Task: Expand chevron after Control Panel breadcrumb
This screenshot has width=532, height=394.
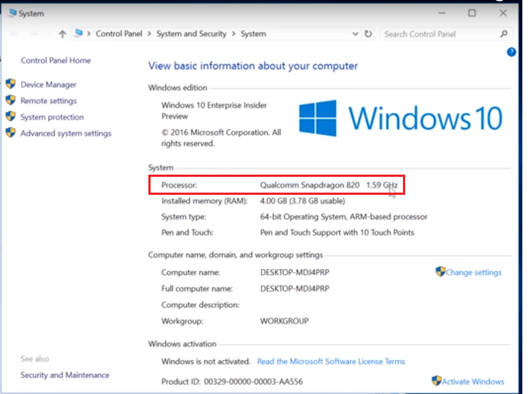Action: tap(150, 34)
